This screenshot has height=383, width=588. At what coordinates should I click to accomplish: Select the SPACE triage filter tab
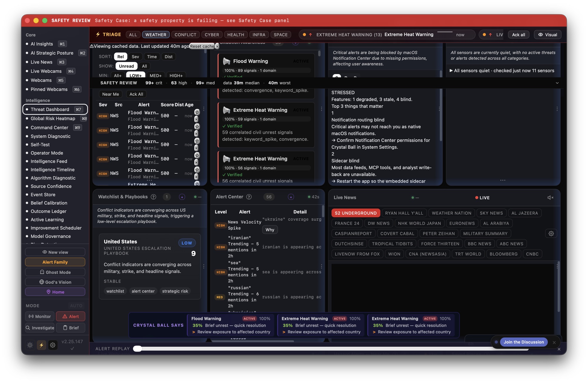[280, 35]
